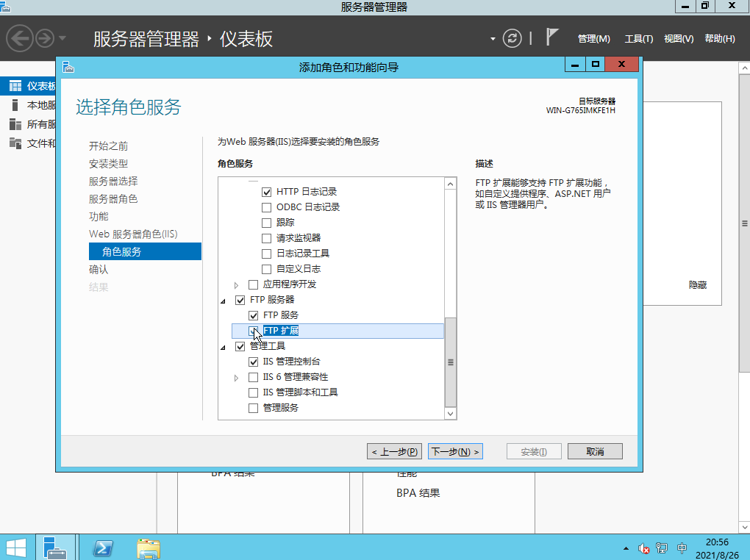Uncheck IIS 管理控制台 checkbox
The image size is (750, 560).
click(x=254, y=362)
